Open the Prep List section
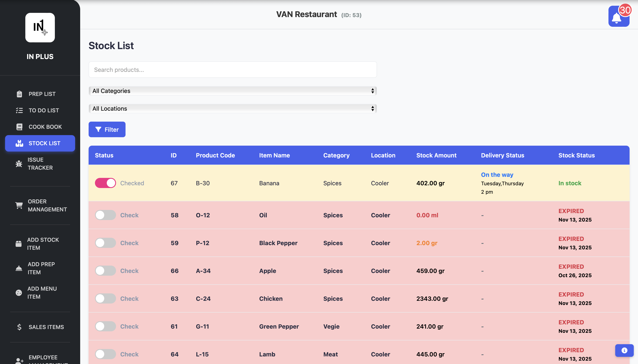The width and height of the screenshot is (638, 364). click(x=42, y=94)
